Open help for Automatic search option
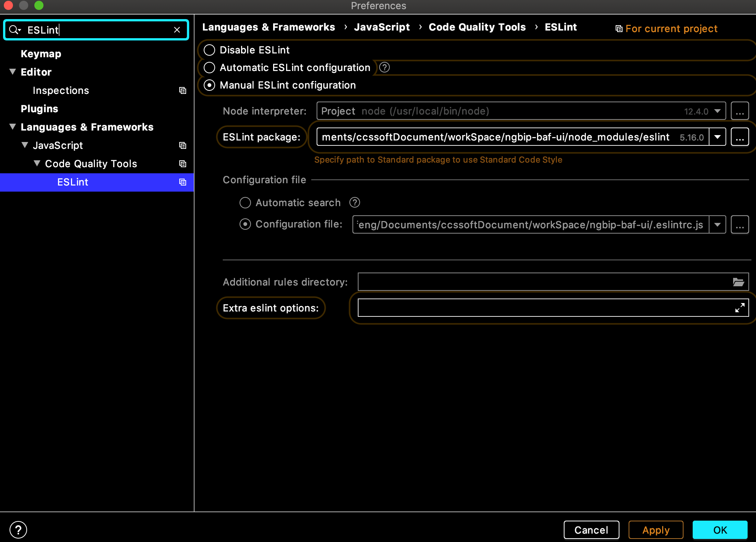 (x=355, y=202)
